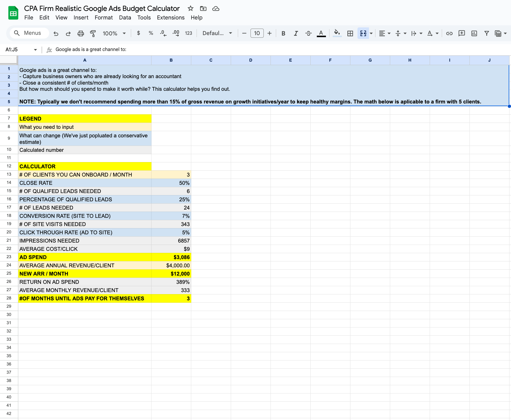Select the AD SPEND value $3,086
The width and height of the screenshot is (511, 420).
coord(171,257)
